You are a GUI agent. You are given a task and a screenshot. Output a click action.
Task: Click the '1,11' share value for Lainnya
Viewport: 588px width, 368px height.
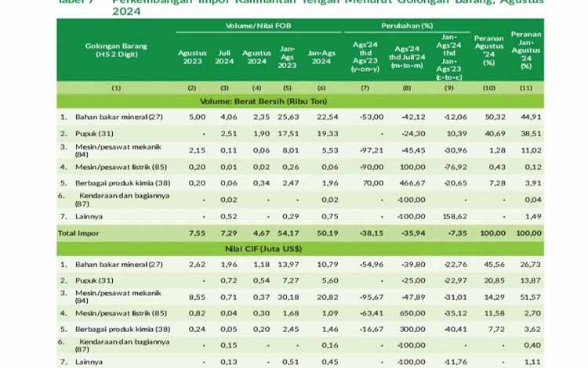point(532,362)
